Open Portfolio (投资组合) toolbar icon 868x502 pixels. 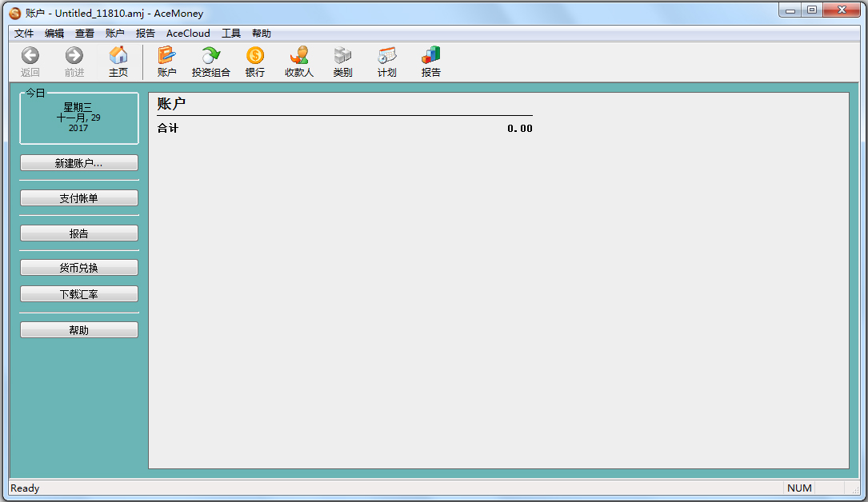click(x=210, y=55)
